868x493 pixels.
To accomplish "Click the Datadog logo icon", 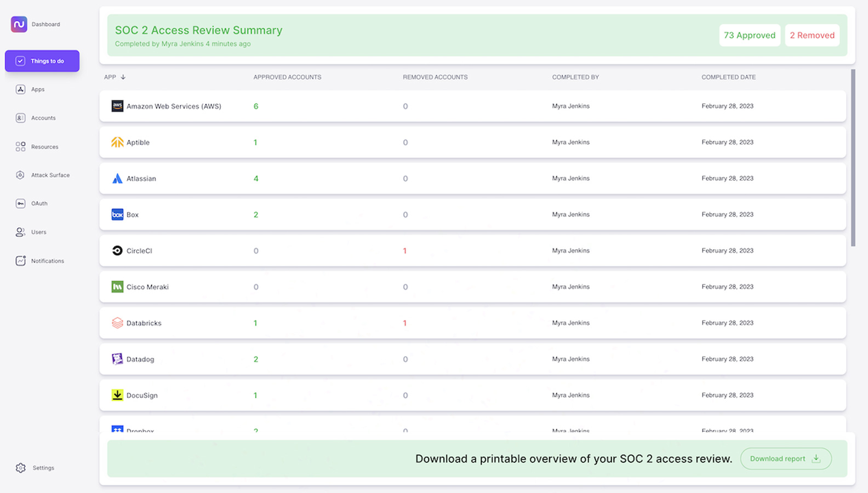I will [117, 359].
